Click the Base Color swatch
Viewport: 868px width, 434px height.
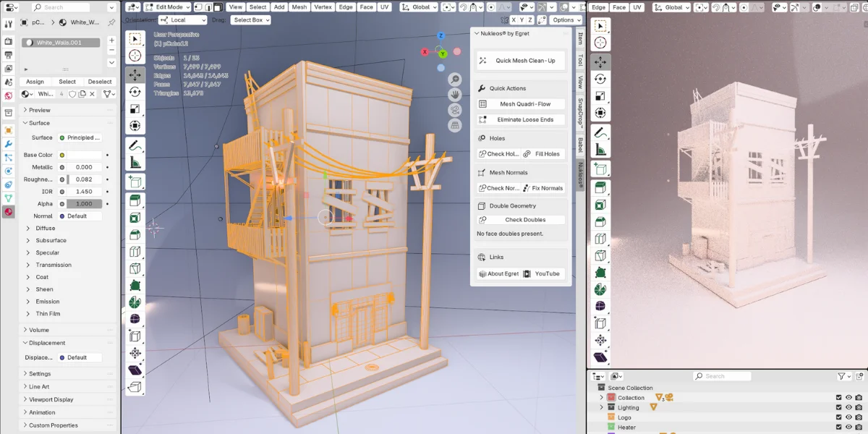pos(83,154)
